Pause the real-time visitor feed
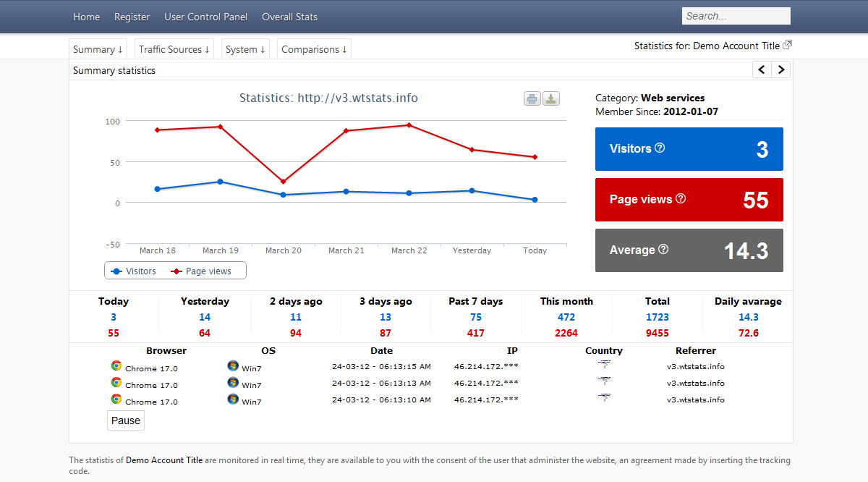Screen dimensions: 868x482 (x=126, y=420)
